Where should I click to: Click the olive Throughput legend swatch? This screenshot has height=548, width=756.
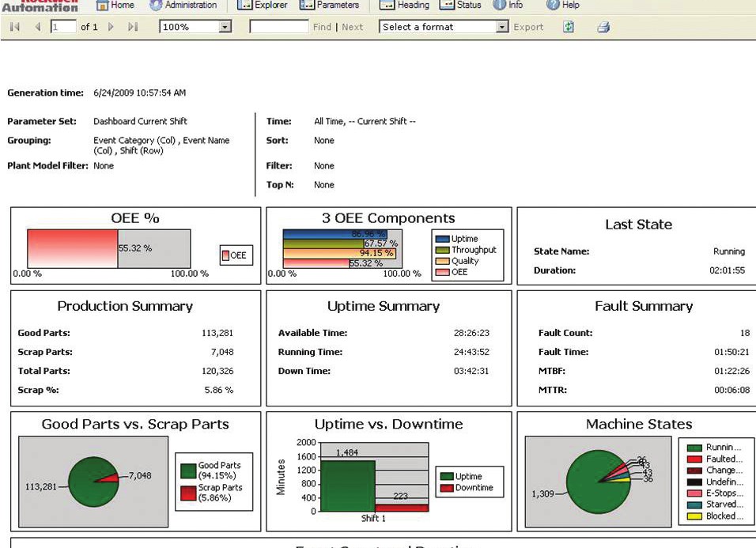[x=442, y=250]
